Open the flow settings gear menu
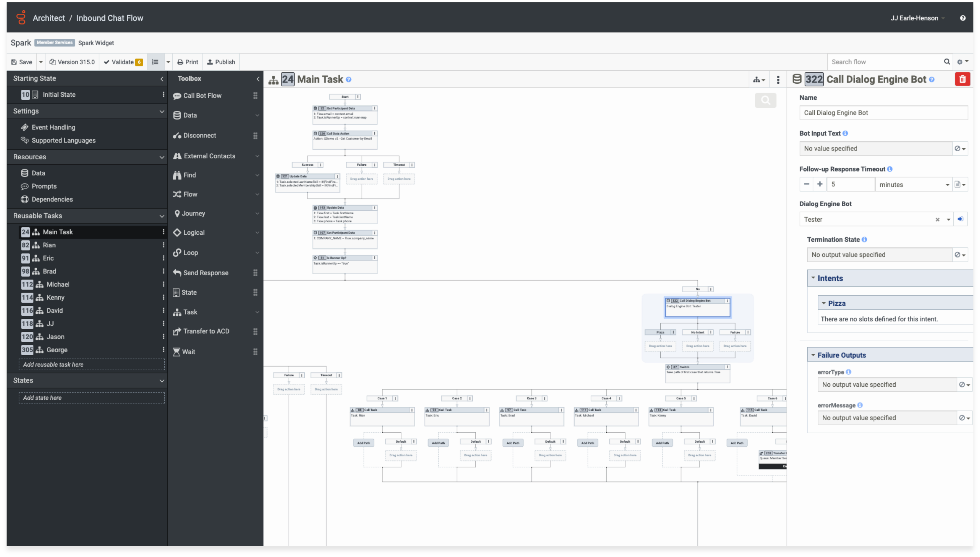 tap(960, 62)
